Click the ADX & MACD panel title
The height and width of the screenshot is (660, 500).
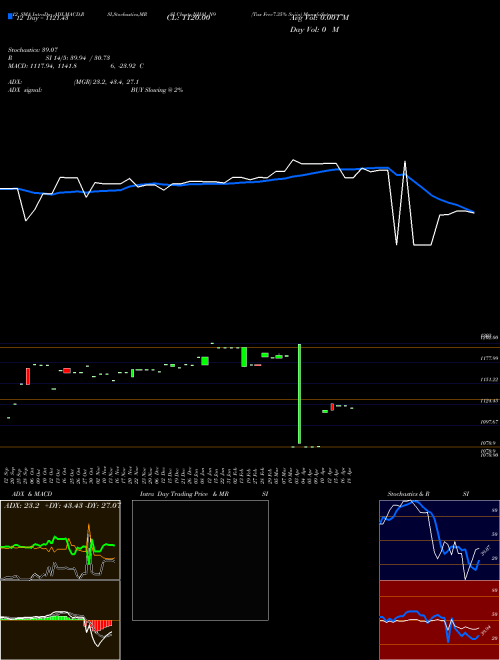[32, 494]
